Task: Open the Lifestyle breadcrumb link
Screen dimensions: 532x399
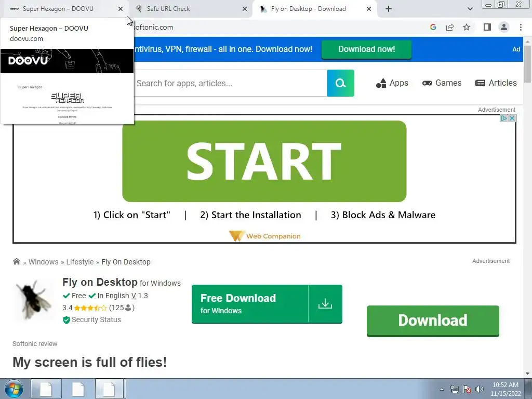Action: [x=79, y=262]
